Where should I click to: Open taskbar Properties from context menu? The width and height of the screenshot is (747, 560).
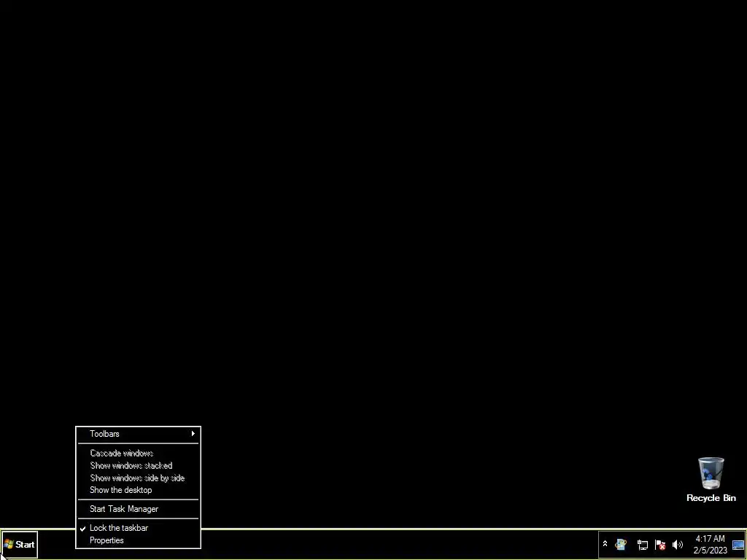tap(138, 540)
